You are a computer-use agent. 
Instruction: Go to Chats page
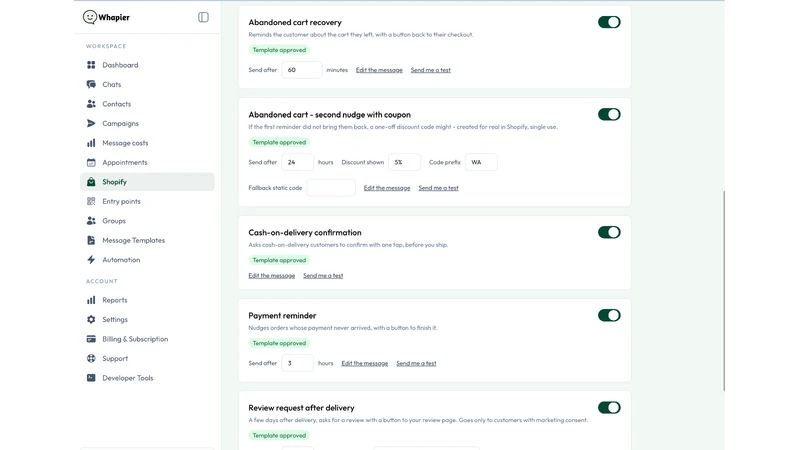pos(147,84)
